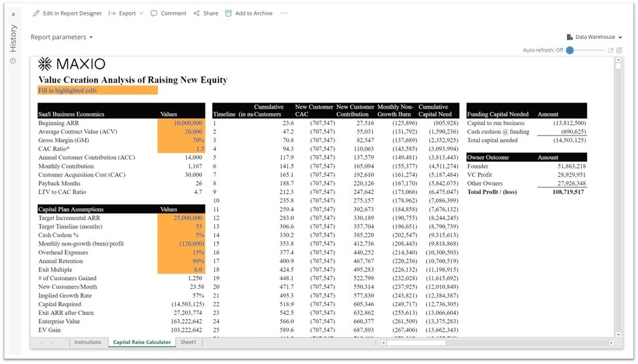This screenshot has height=364, width=638.
Task: Open the Data Warehouse dropdown
Action: click(x=594, y=38)
